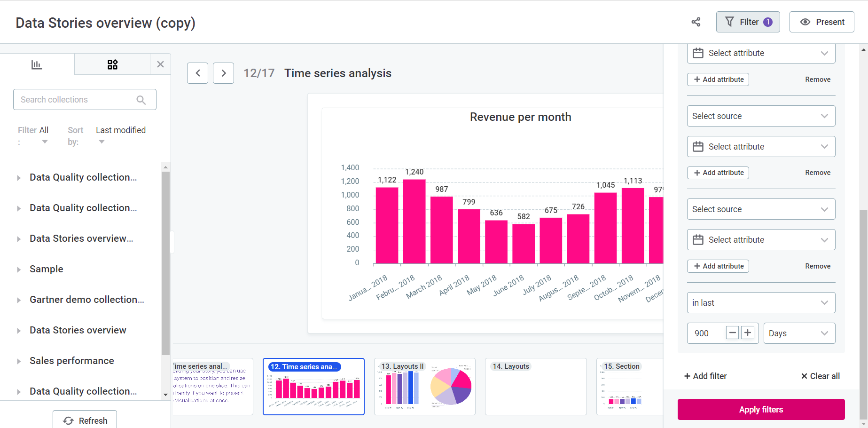The image size is (868, 428).
Task: Click the Revenue per month chart title
Action: (520, 117)
